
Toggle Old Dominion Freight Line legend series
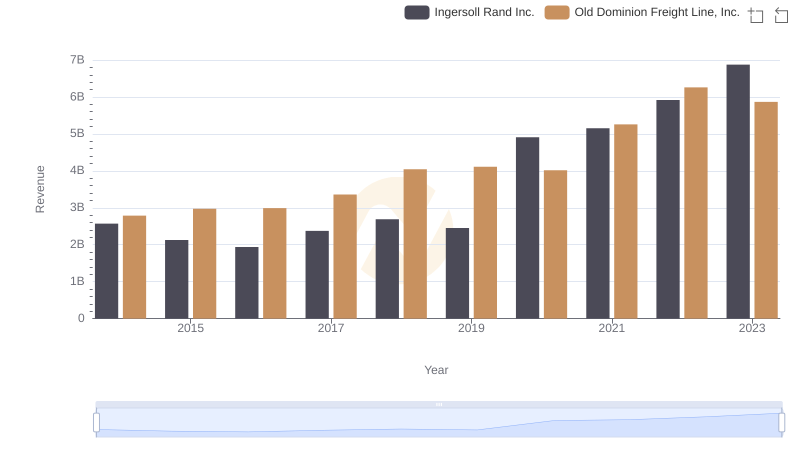coord(642,12)
